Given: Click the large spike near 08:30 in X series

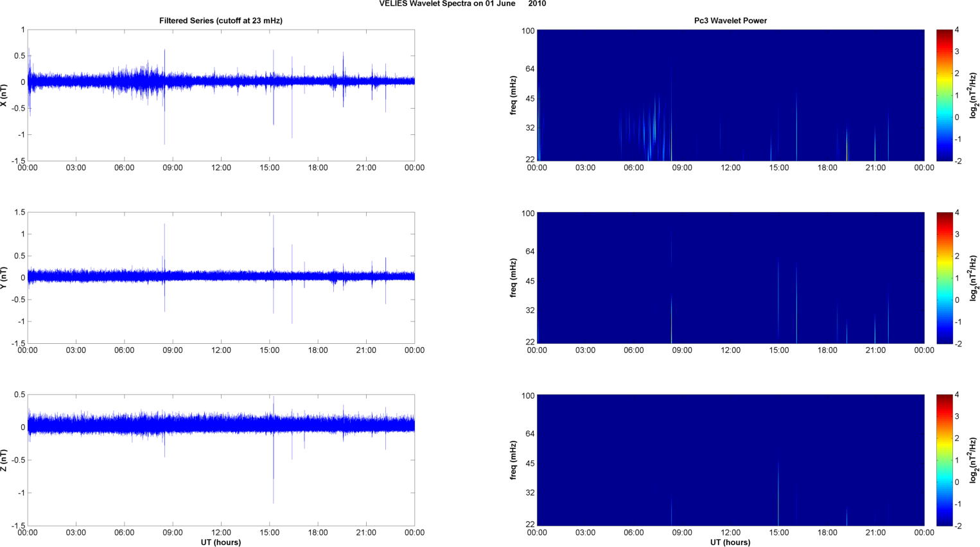Looking at the screenshot, I should (x=164, y=96).
